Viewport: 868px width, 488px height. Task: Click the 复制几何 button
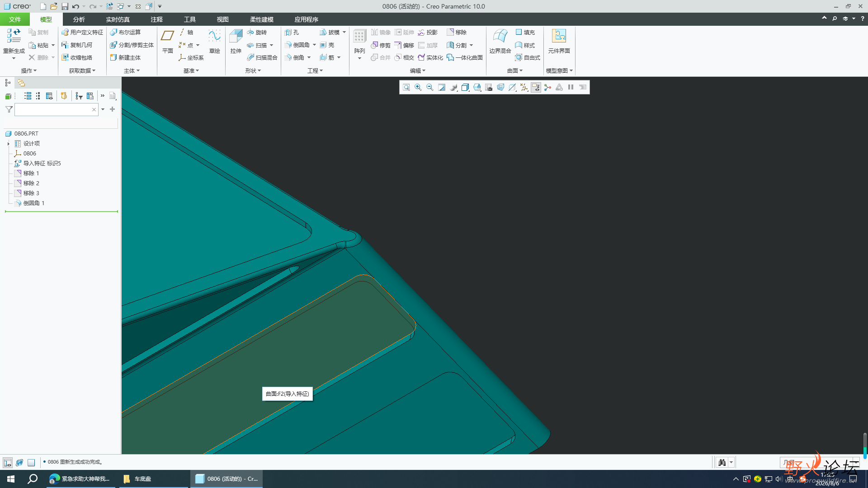pyautogui.click(x=77, y=45)
